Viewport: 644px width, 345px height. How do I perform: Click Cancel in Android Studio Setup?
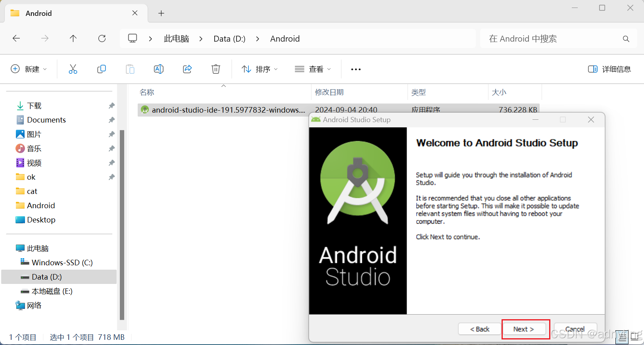575,329
